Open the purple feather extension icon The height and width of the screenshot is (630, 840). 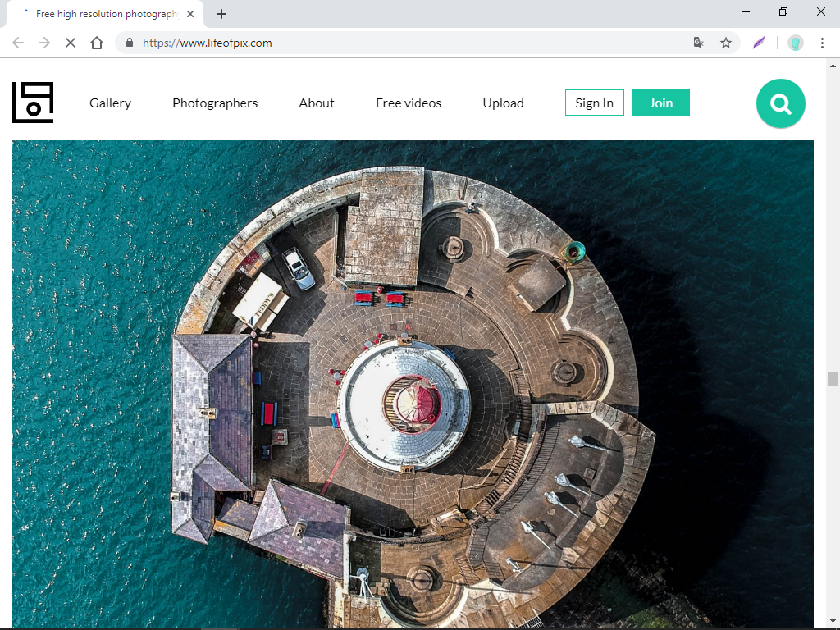click(x=759, y=43)
